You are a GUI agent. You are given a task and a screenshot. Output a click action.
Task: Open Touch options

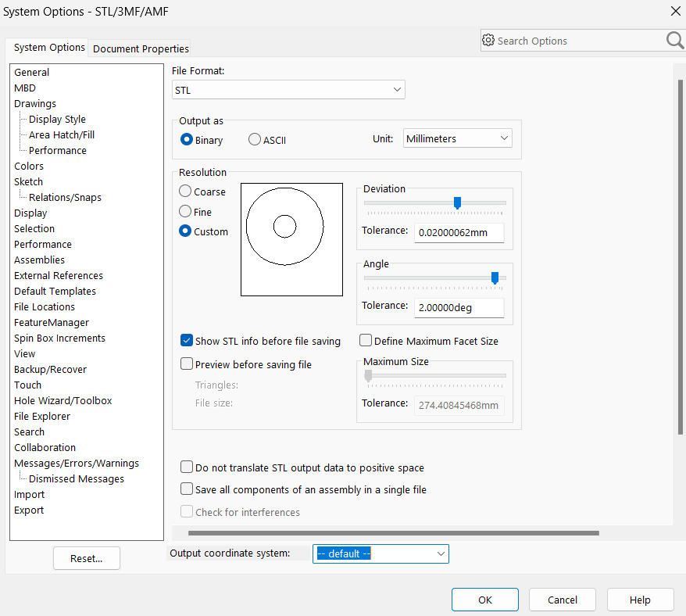click(x=27, y=385)
